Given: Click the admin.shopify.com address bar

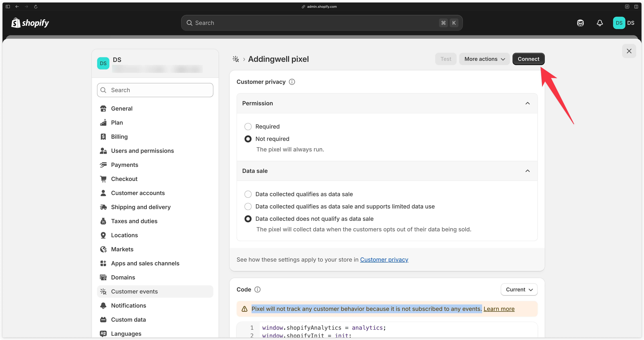Looking at the screenshot, I should coord(319,7).
